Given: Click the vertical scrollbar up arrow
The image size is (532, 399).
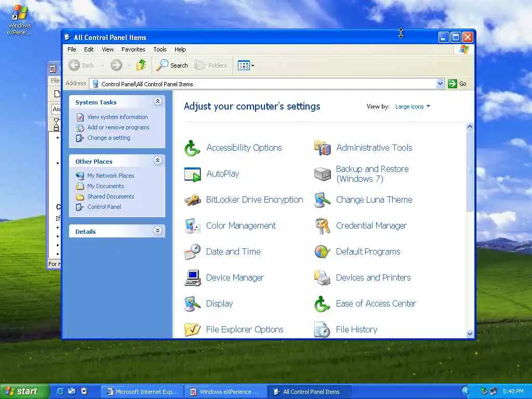Looking at the screenshot, I should (470, 127).
